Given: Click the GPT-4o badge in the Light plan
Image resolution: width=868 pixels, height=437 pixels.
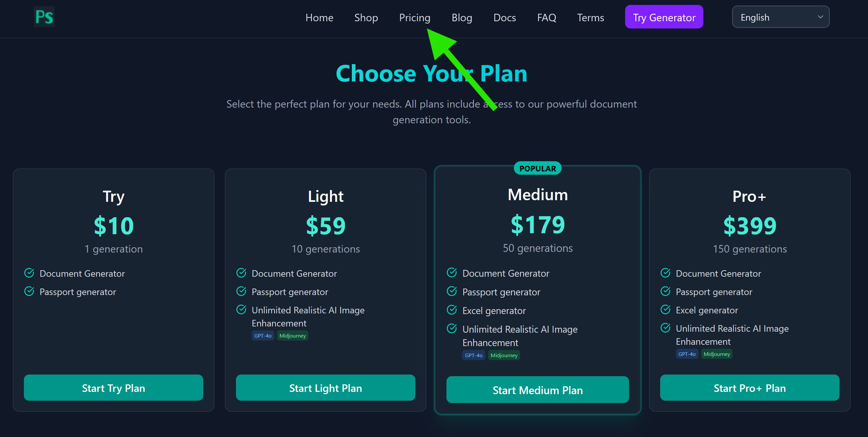Looking at the screenshot, I should [262, 336].
